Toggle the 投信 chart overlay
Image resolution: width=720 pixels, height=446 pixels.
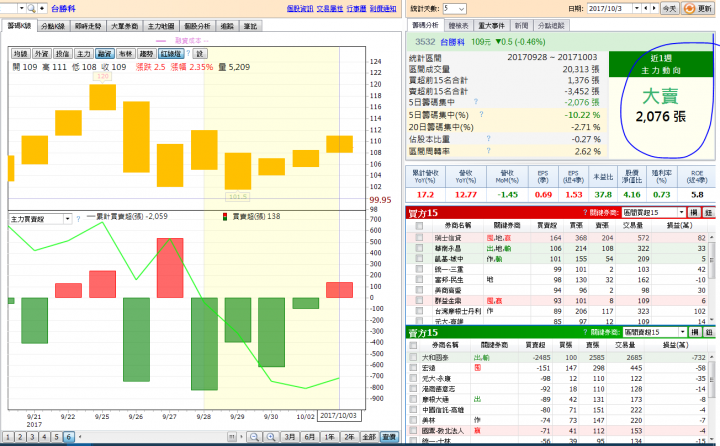coord(62,54)
